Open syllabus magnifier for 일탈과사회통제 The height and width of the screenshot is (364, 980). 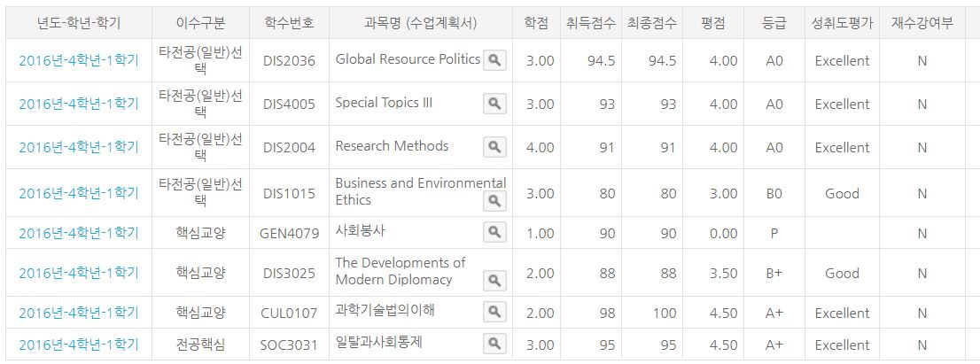[494, 343]
